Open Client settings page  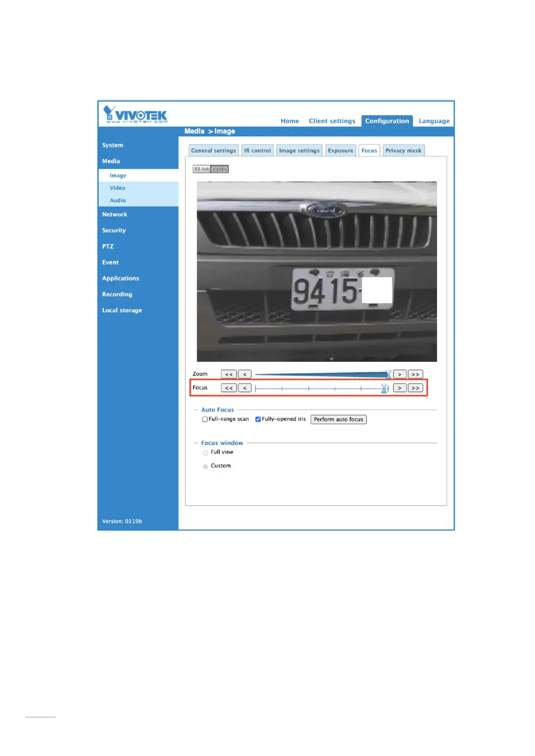(332, 121)
